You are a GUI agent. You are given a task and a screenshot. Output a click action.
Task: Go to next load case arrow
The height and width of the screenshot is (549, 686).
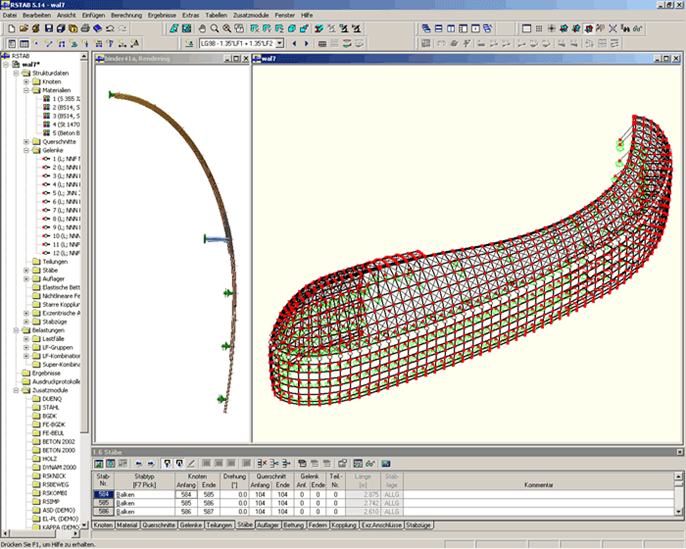coord(307,43)
